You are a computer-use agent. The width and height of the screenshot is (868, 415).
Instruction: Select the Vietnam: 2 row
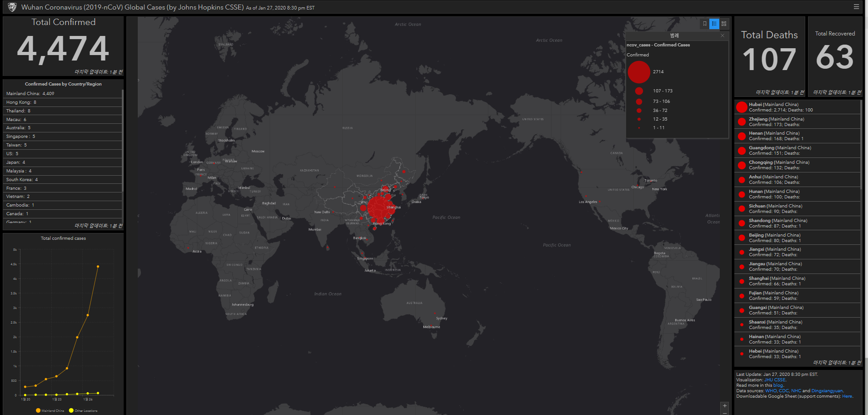pos(63,197)
